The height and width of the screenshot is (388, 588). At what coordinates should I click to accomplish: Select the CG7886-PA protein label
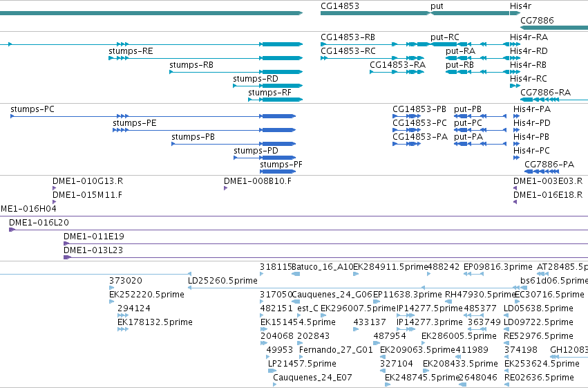549,165
